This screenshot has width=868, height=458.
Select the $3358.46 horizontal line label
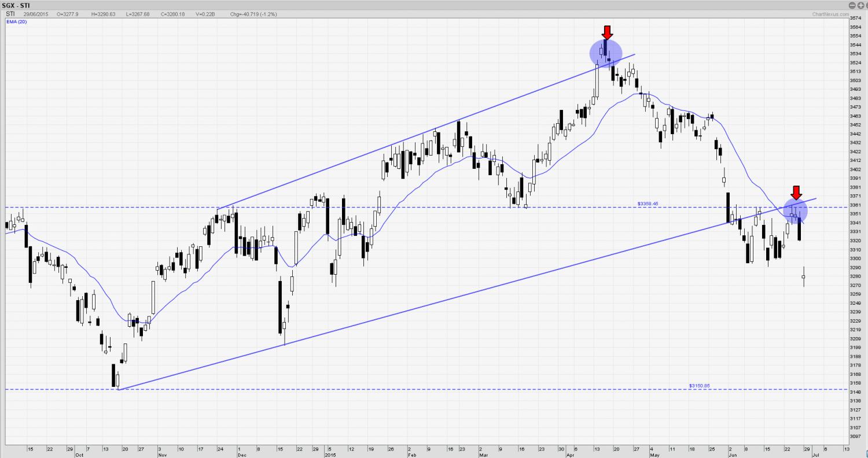(x=648, y=204)
